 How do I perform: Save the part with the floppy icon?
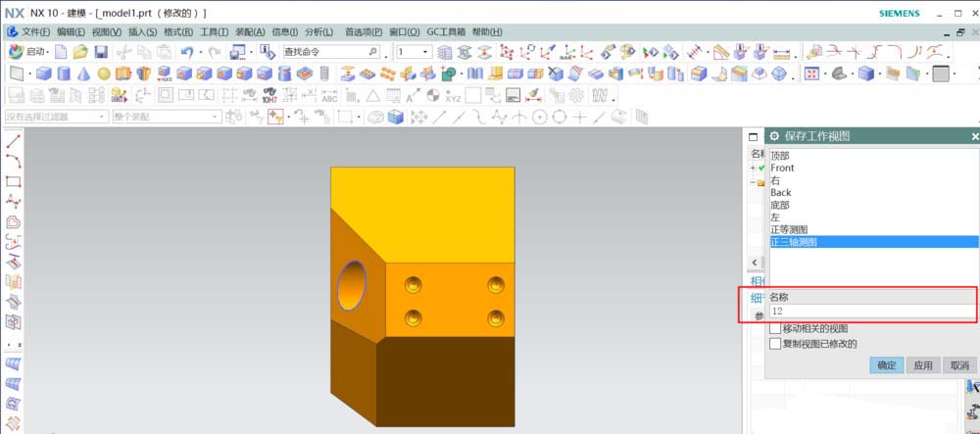click(101, 52)
